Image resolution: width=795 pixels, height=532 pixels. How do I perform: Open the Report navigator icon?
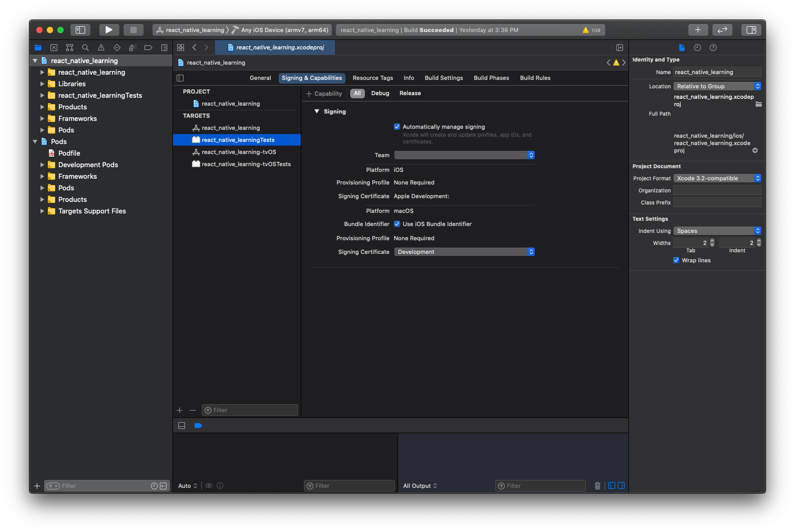[164, 47]
